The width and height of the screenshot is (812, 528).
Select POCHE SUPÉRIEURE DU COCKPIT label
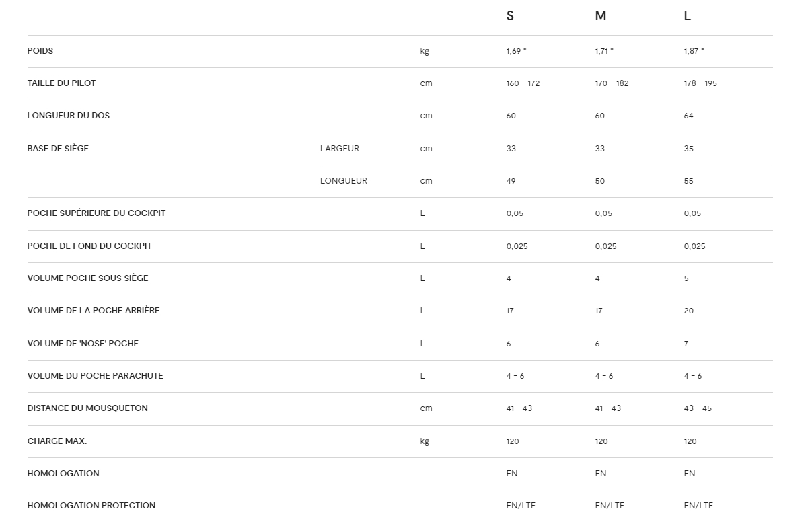(x=96, y=213)
